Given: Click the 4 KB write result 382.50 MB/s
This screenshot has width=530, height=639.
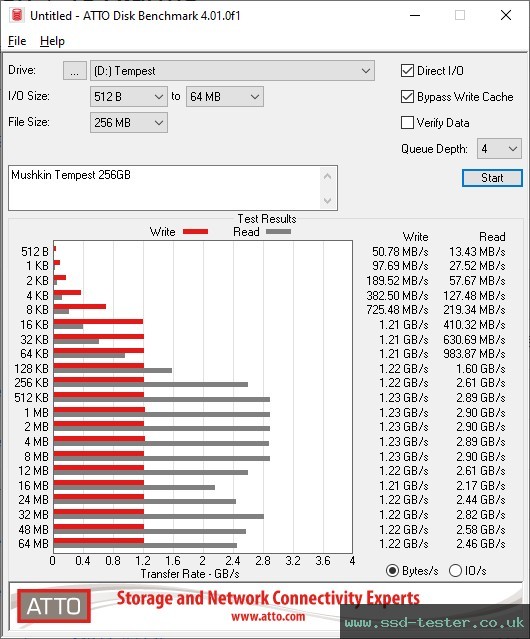Looking at the screenshot, I should pos(397,295).
